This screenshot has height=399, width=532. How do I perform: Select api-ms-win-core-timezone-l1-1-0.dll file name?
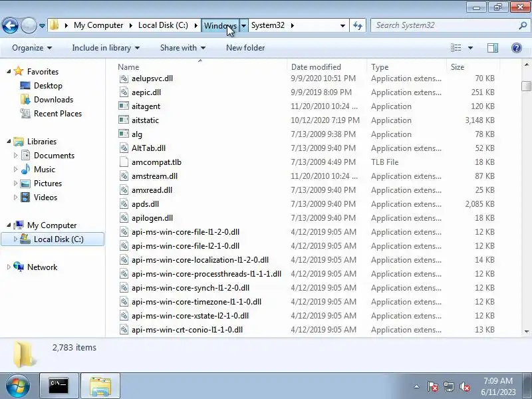[196, 302]
